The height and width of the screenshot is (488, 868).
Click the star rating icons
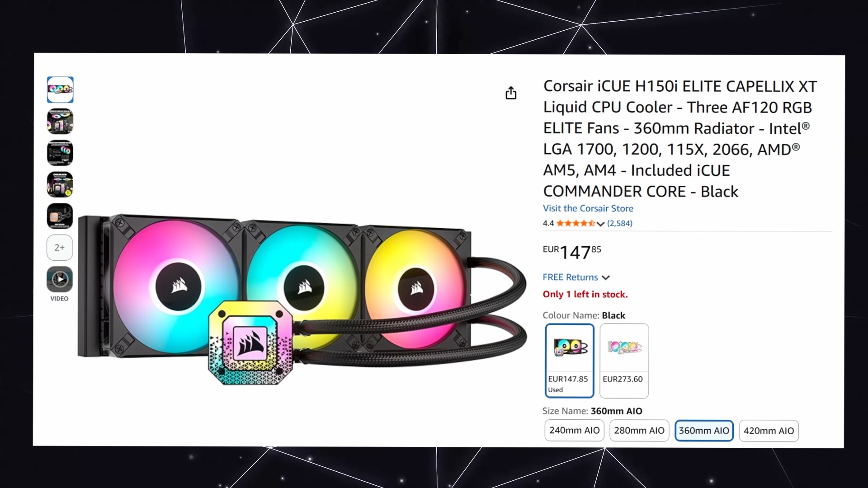click(x=576, y=223)
